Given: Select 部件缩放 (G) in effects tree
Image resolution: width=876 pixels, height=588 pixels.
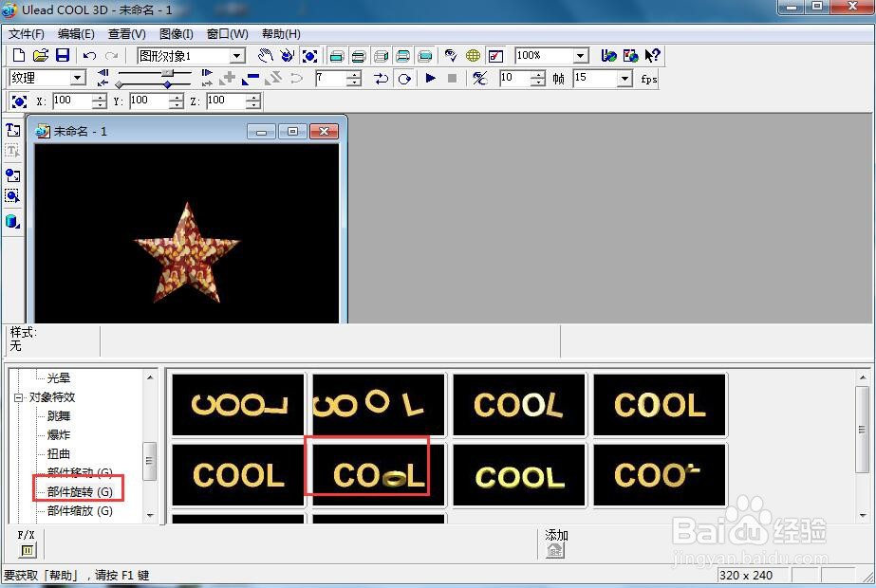Looking at the screenshot, I should pos(80,511).
